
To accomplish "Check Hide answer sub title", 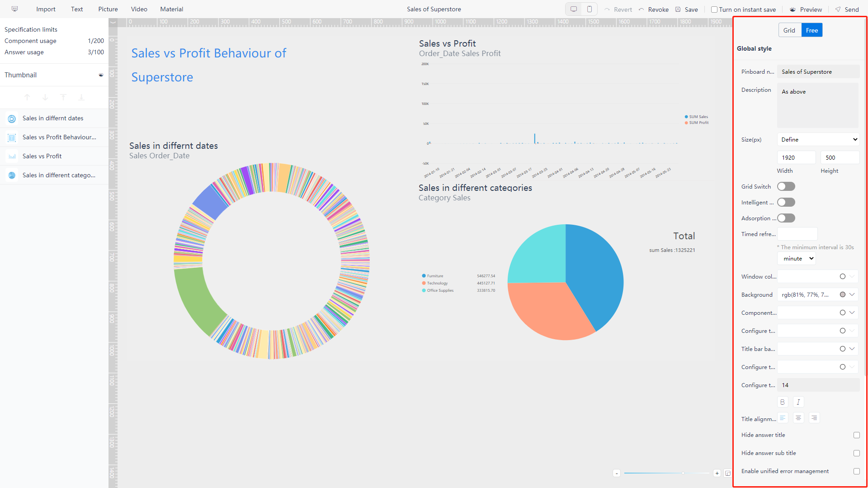I will (x=857, y=454).
